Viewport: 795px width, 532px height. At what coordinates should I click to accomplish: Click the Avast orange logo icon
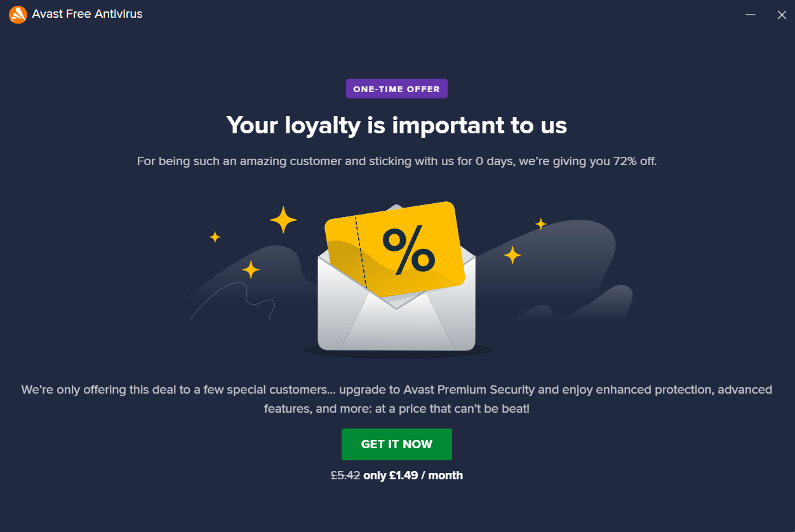[x=18, y=14]
